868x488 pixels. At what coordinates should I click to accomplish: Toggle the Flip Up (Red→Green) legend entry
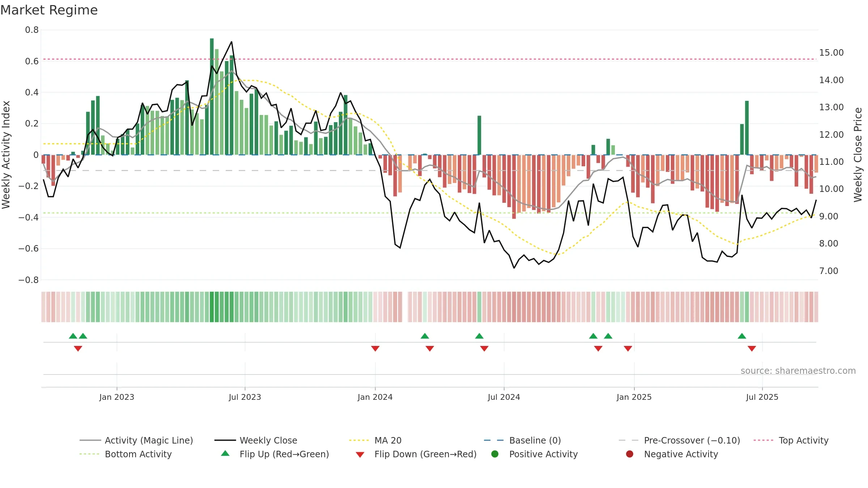[275, 454]
